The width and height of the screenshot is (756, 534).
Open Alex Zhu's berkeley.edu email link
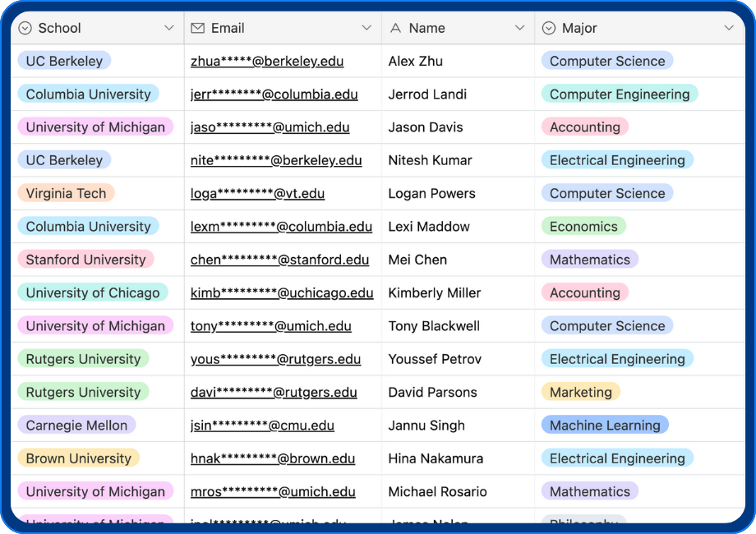[x=267, y=62]
